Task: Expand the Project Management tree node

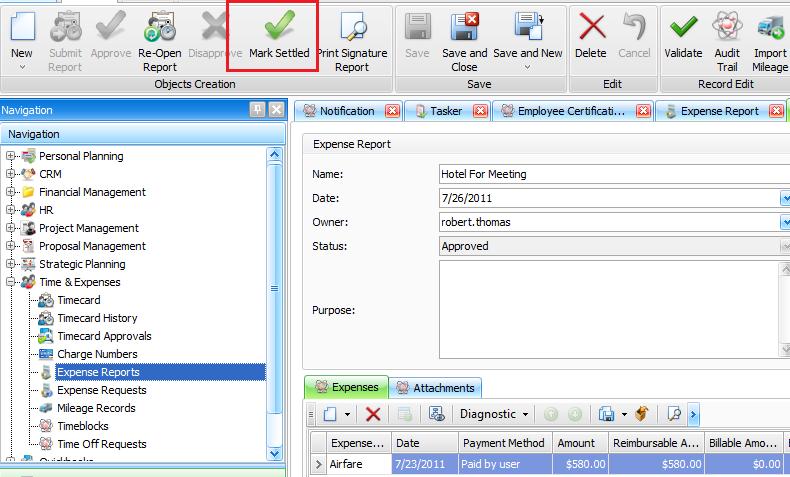Action: tap(12, 228)
